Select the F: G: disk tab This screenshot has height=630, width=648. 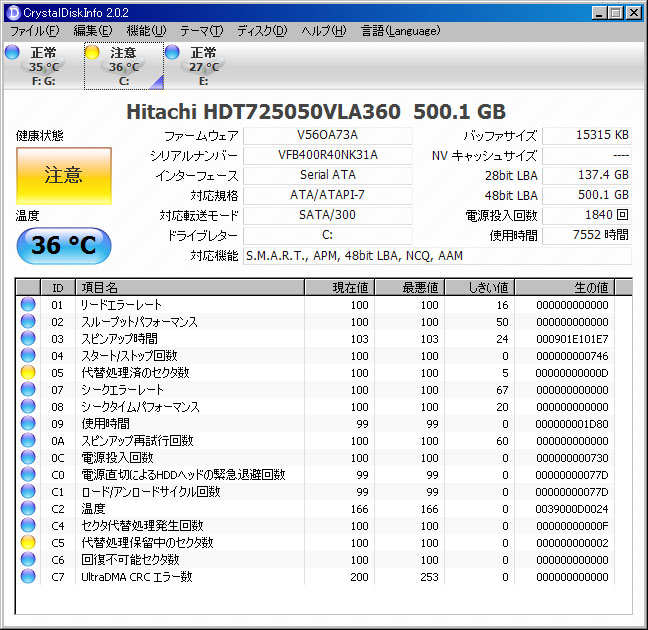click(x=43, y=66)
